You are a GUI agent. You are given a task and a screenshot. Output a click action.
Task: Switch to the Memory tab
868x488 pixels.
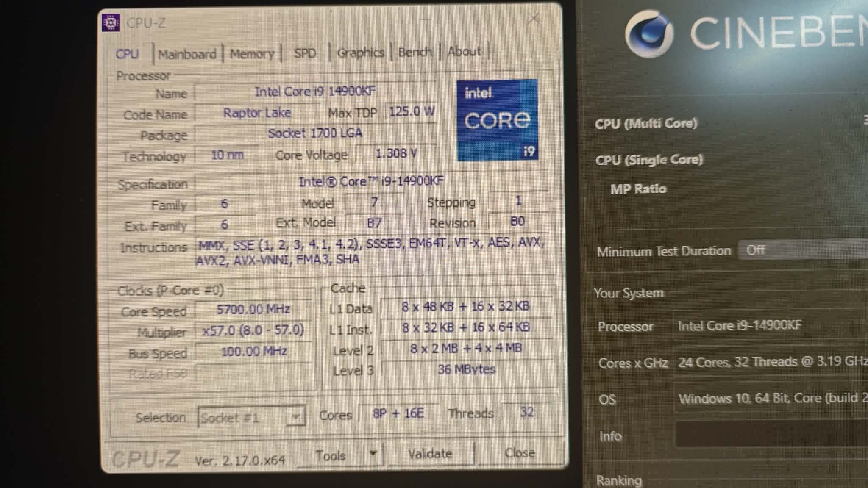252,54
